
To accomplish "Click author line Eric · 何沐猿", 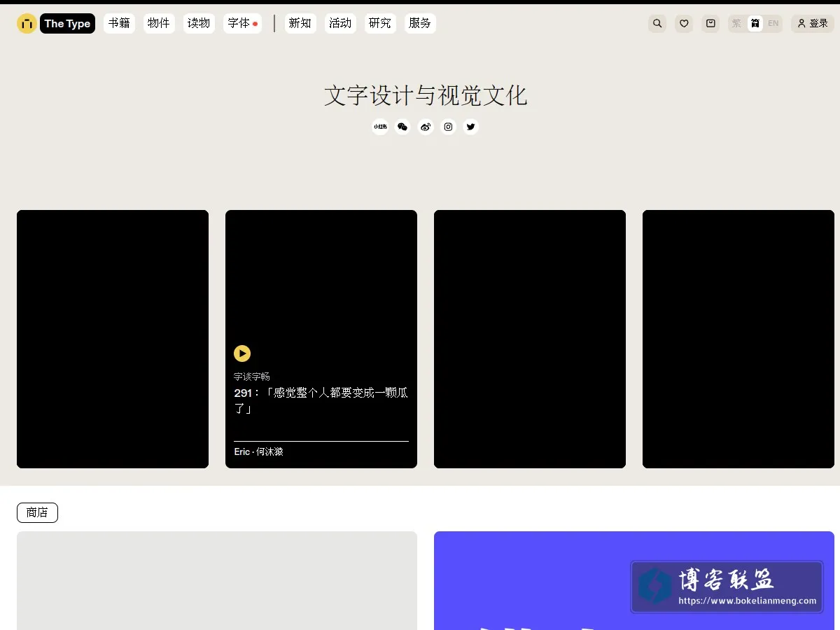I will point(258,451).
